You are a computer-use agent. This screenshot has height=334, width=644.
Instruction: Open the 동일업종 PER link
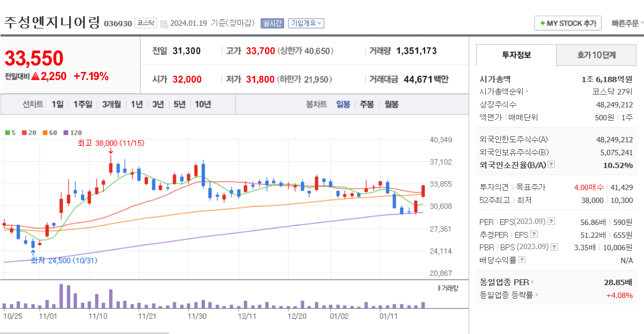tap(504, 282)
